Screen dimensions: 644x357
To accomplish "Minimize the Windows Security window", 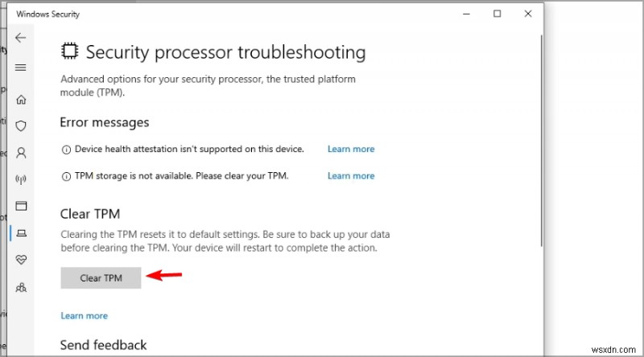I will (x=465, y=14).
